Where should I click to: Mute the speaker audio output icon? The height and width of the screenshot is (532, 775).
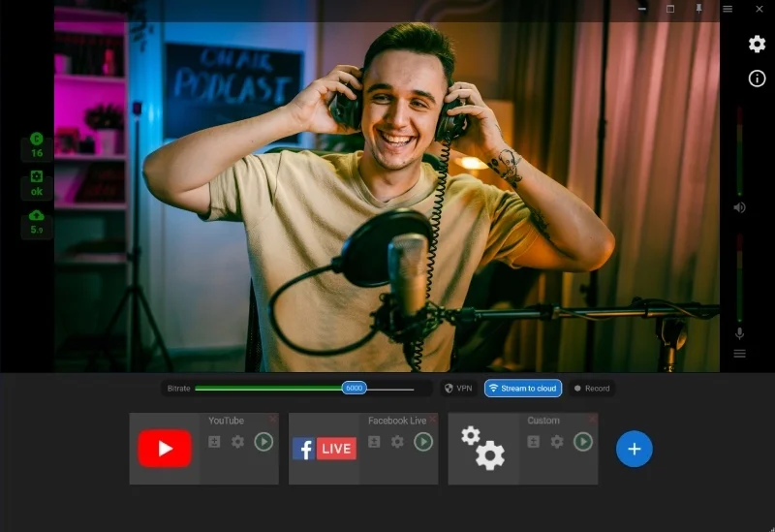pyautogui.click(x=739, y=207)
